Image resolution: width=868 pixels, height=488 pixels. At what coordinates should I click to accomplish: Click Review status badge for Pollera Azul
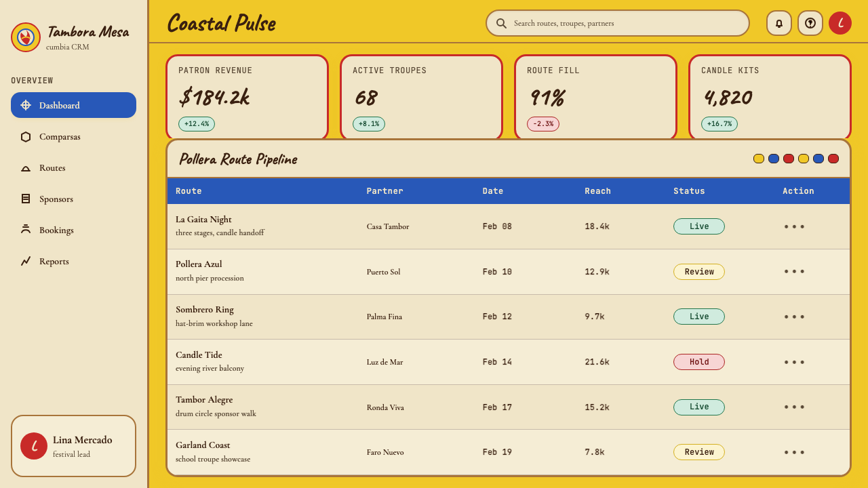pos(699,272)
